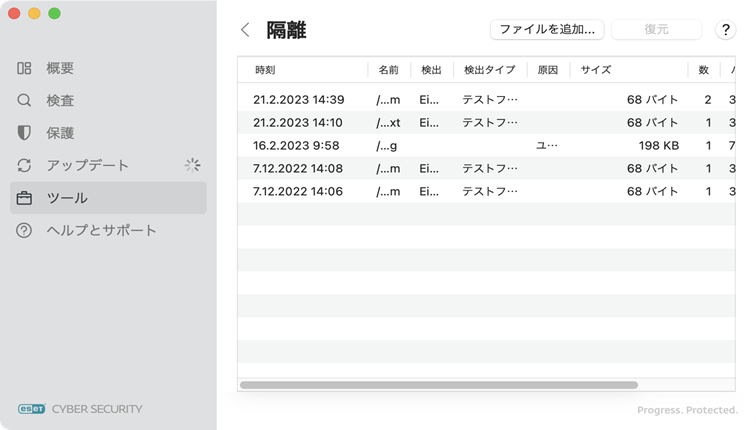The image size is (756, 430).
Task: Sort by the 検出タイプ column header
Action: 489,70
